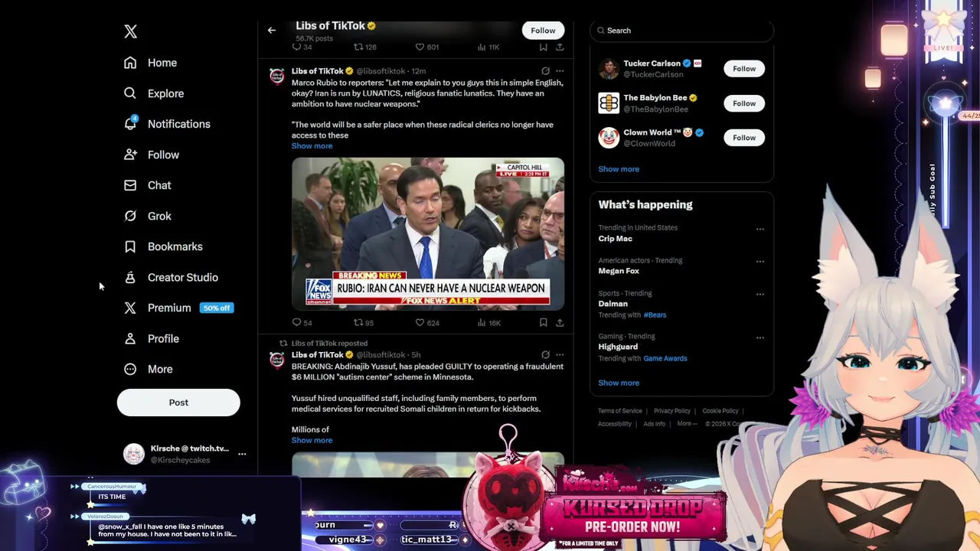Screen dimensions: 980x551
Task: Open options for Megan Fox trend
Action: (759, 262)
